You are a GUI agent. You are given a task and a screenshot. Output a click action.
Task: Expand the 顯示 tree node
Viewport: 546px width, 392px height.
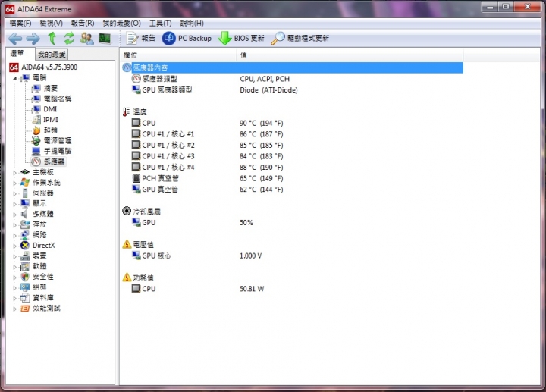(x=14, y=204)
